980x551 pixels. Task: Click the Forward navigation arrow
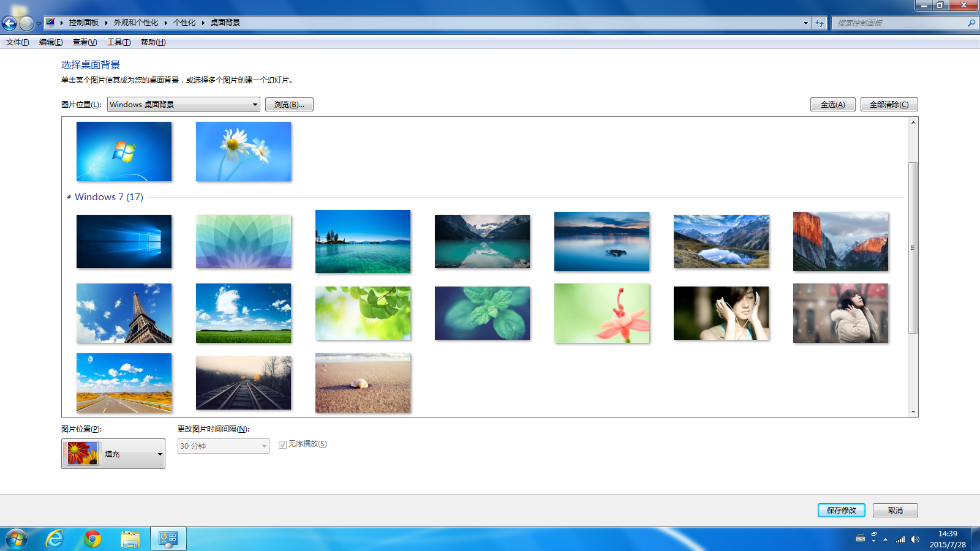(26, 23)
